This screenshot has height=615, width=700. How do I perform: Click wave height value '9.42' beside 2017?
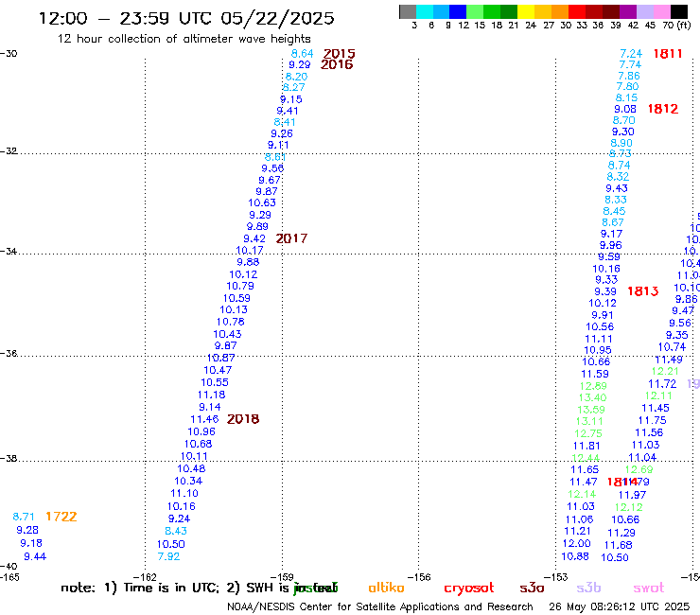tap(254, 239)
